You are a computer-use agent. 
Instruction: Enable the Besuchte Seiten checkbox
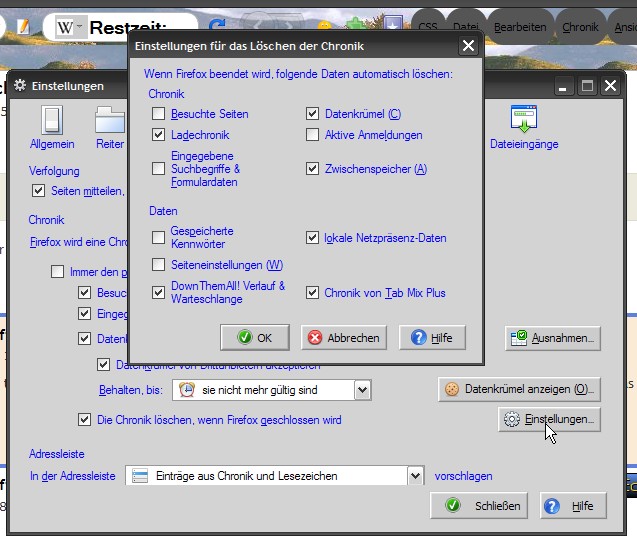click(159, 114)
